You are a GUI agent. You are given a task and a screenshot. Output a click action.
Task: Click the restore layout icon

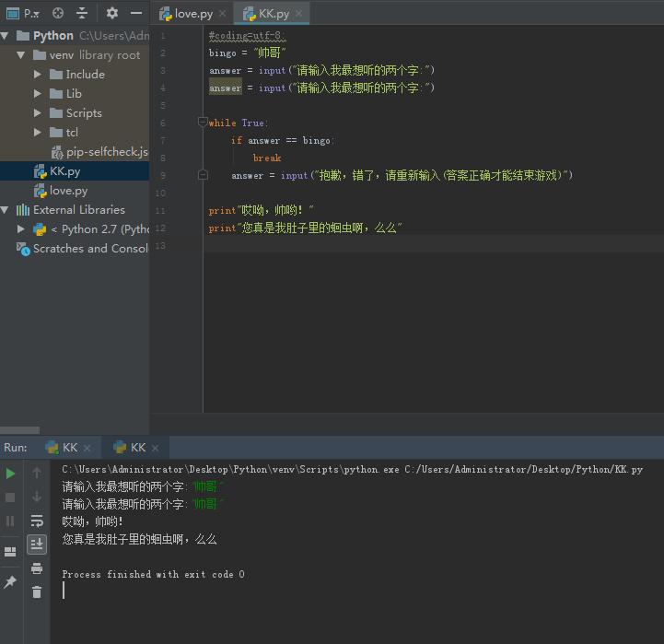pyautogui.click(x=10, y=552)
